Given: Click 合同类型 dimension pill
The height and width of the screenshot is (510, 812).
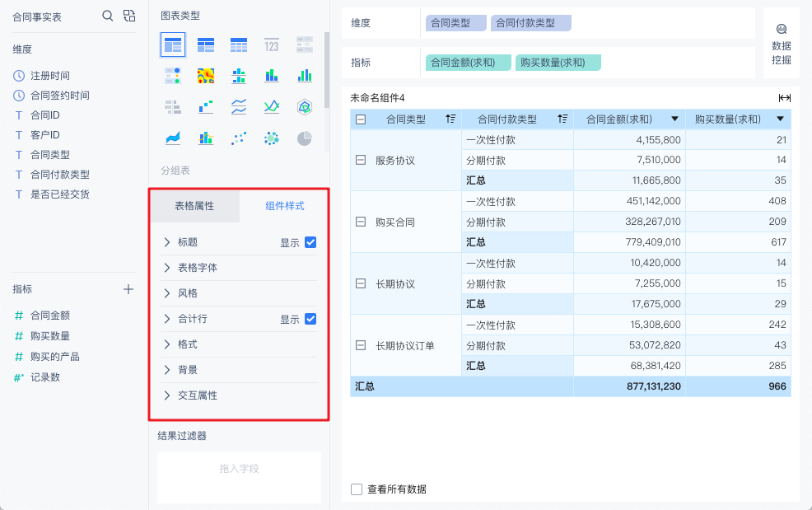Looking at the screenshot, I should pyautogui.click(x=455, y=23).
